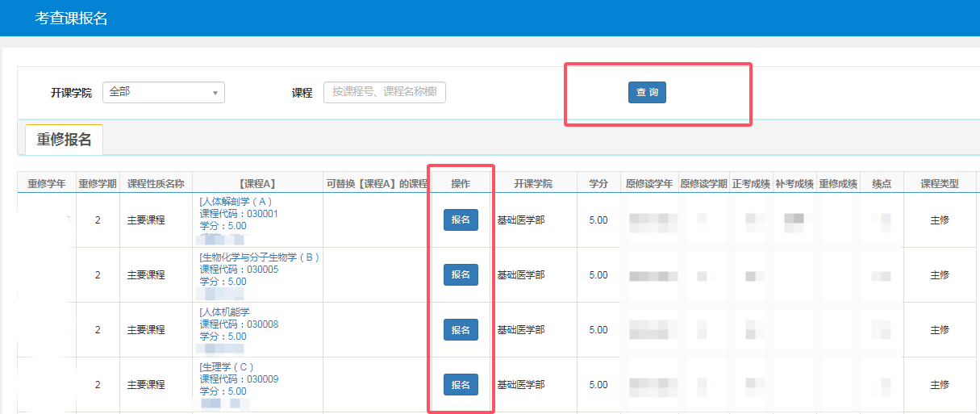This screenshot has height=414, width=980.
Task: Click 报名 for 人体解剖学（A）
Action: click(461, 220)
